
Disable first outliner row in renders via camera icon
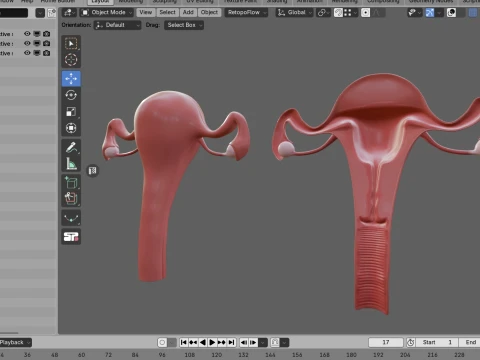(47, 34)
